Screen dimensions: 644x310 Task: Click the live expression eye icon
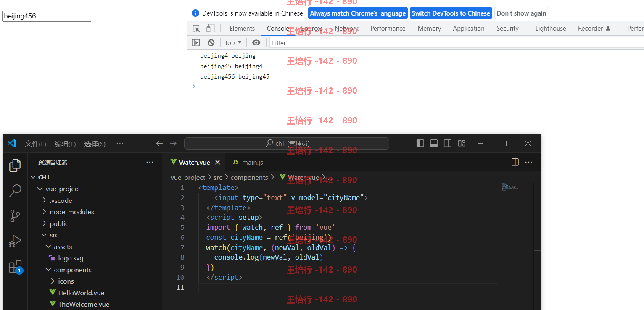click(256, 42)
